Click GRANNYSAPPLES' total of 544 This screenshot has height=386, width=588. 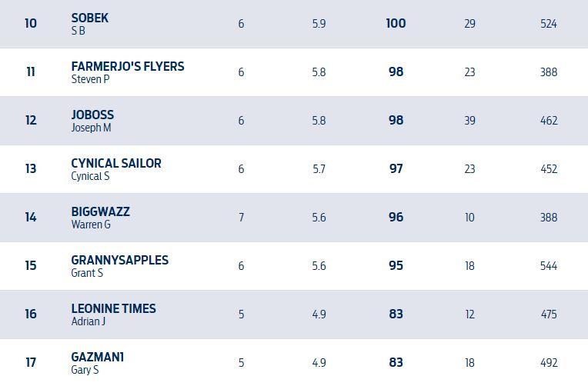pos(549,266)
